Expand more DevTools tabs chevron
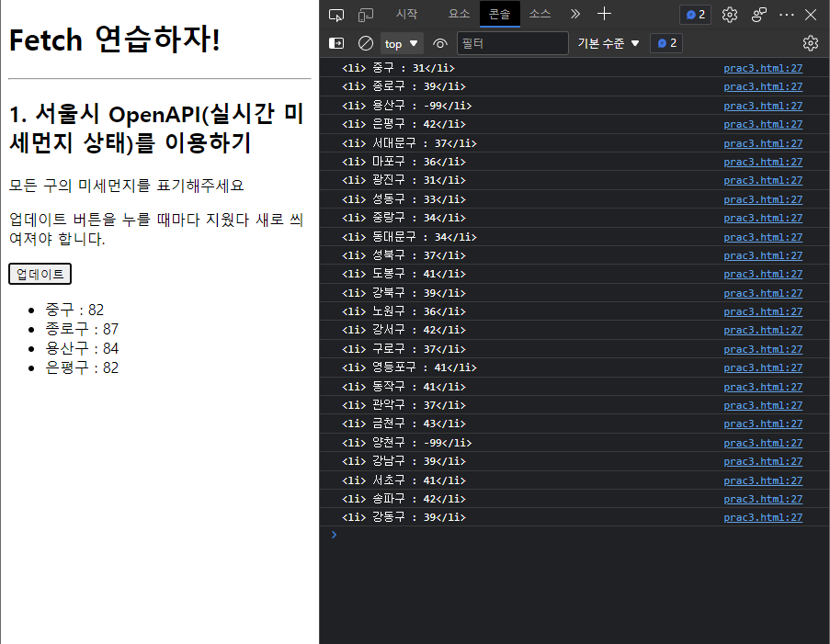Viewport: 830px width, 644px height. pyautogui.click(x=575, y=14)
